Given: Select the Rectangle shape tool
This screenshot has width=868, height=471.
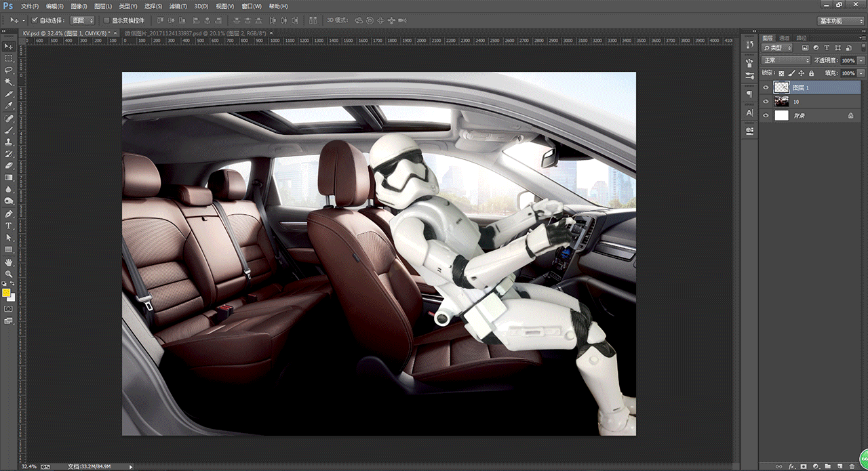Looking at the screenshot, I should (x=9, y=249).
